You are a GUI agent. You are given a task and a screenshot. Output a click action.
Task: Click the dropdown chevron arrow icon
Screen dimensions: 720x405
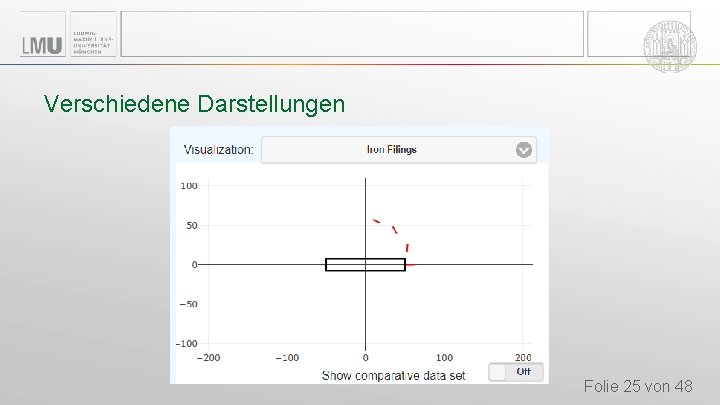523,150
